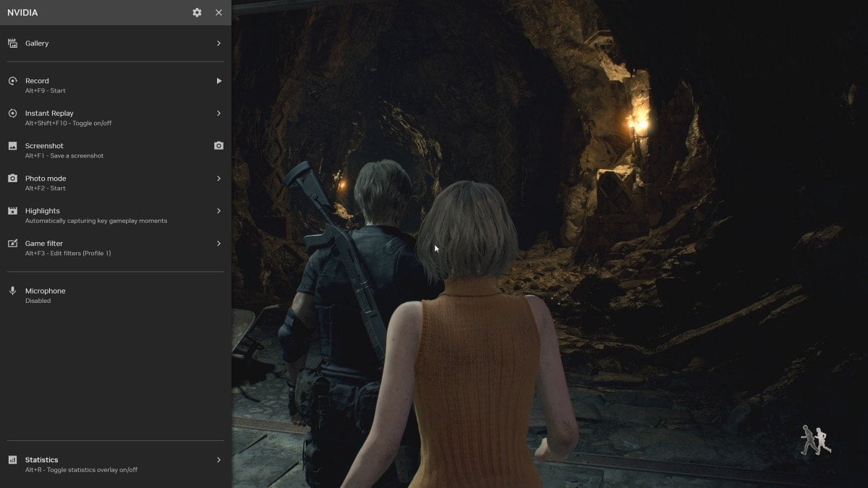Image resolution: width=868 pixels, height=488 pixels.
Task: Click 'Automatically capturing key gameplay moments' text
Action: click(96, 221)
